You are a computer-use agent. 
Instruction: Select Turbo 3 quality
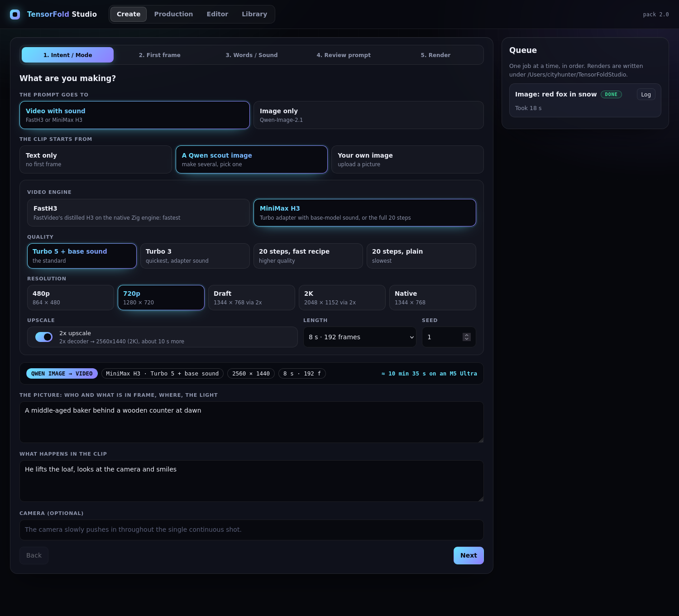point(195,256)
